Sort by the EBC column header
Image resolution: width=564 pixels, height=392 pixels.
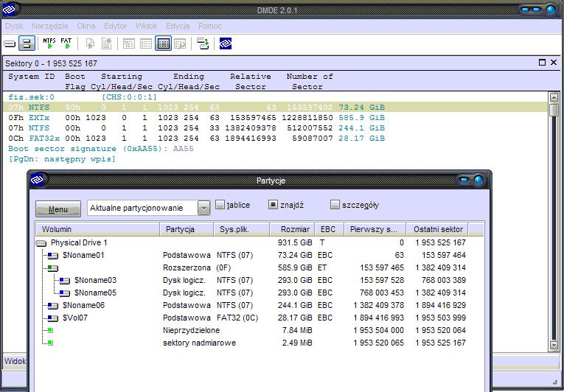click(x=330, y=229)
